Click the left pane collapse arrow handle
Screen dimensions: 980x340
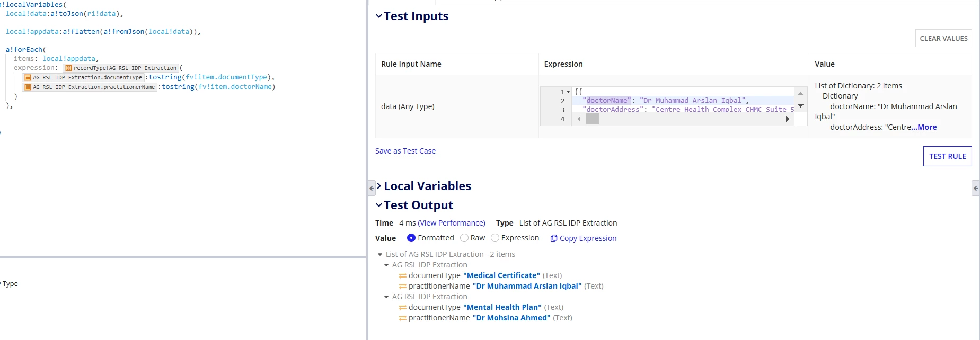[x=372, y=188]
